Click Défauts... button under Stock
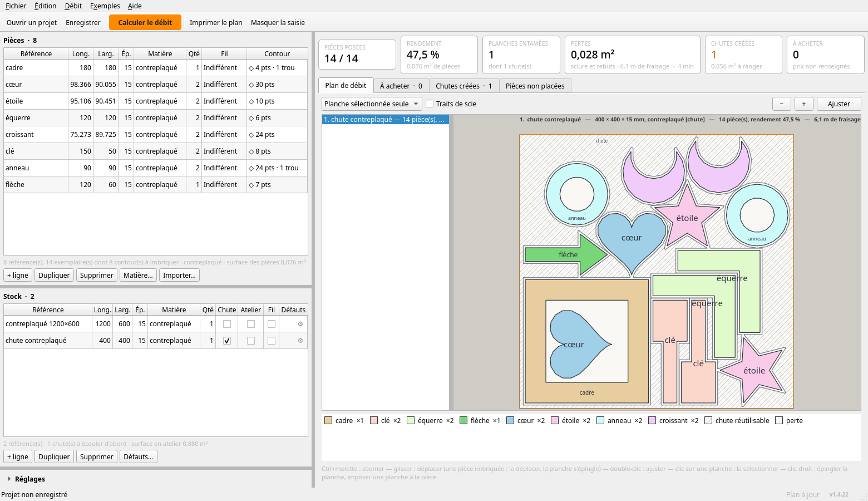Image resolution: width=868 pixels, height=501 pixels. point(139,457)
